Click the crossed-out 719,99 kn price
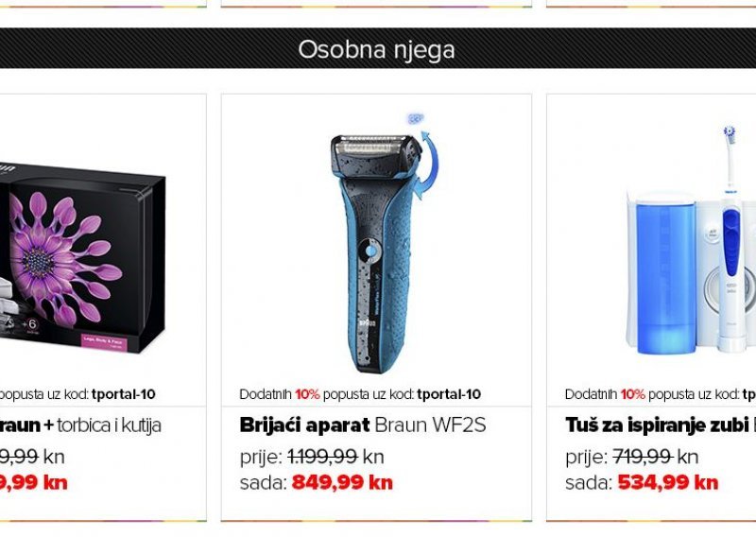This screenshot has height=537, width=756. coord(656,457)
